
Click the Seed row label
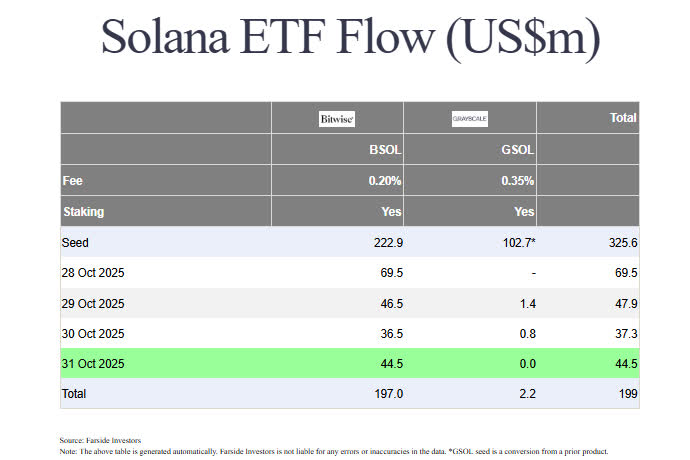click(77, 243)
